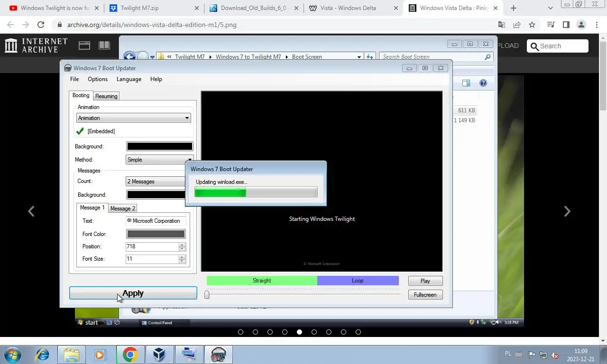Expand the Explorer address bar dropdown
This screenshot has width=607, height=364.
pos(359,57)
